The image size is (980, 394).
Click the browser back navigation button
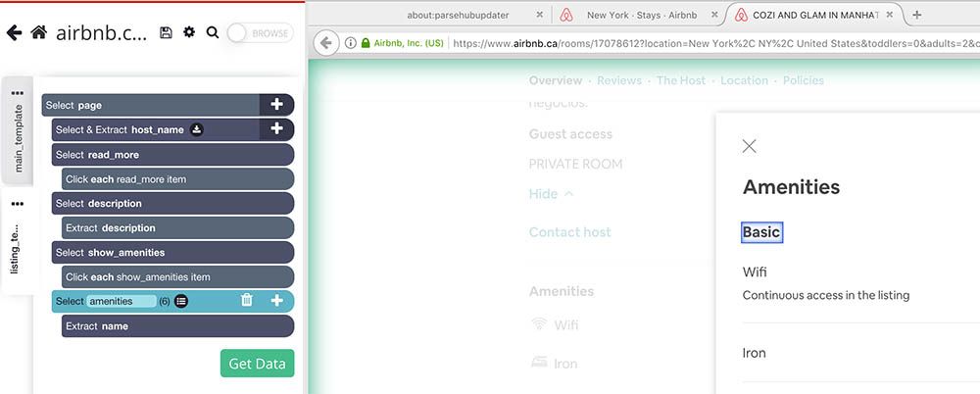tap(325, 42)
